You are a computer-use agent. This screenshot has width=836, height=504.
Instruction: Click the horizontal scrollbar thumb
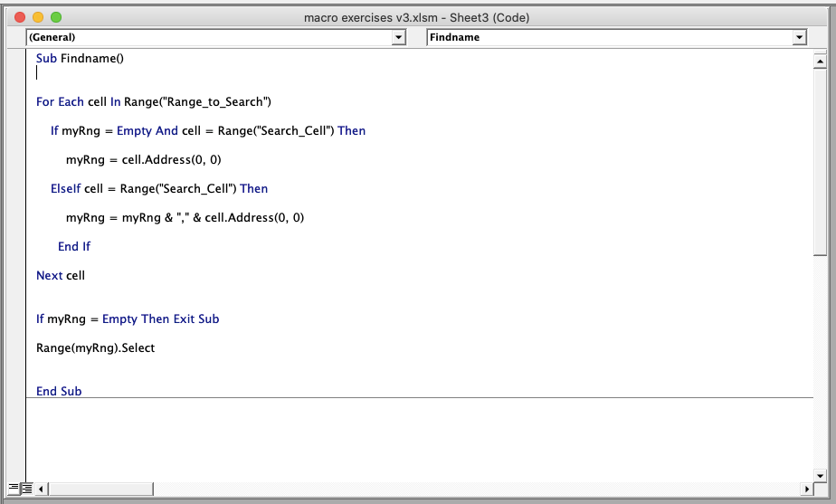click(100, 489)
